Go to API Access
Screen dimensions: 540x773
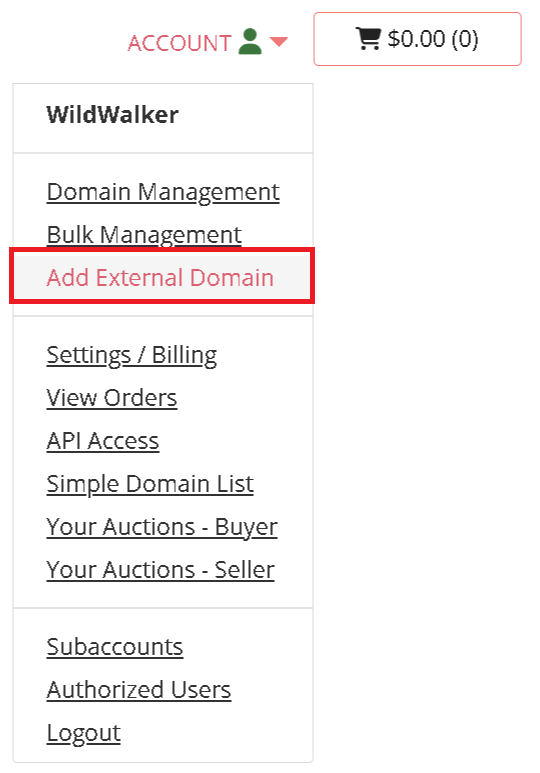[103, 441]
